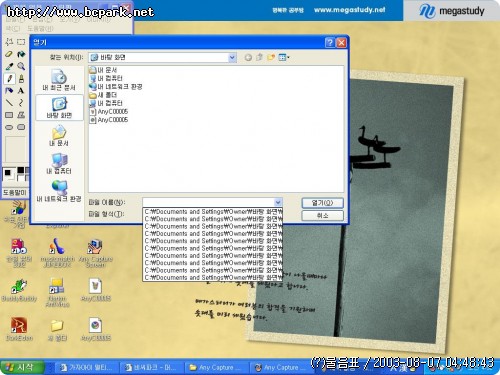Image resolution: width=500 pixels, height=375 pixels.
Task: Choose the Rounded Rectangle tool
Action: tap(21, 127)
